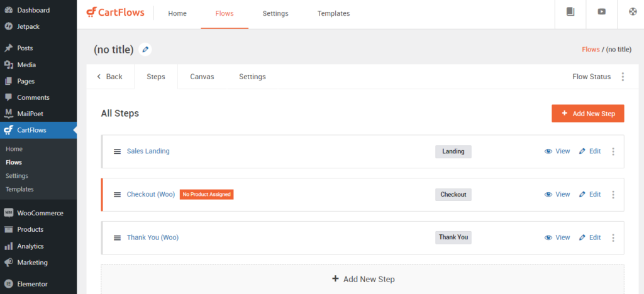Open the documentation book icon
The height and width of the screenshot is (294, 644).
click(x=570, y=12)
